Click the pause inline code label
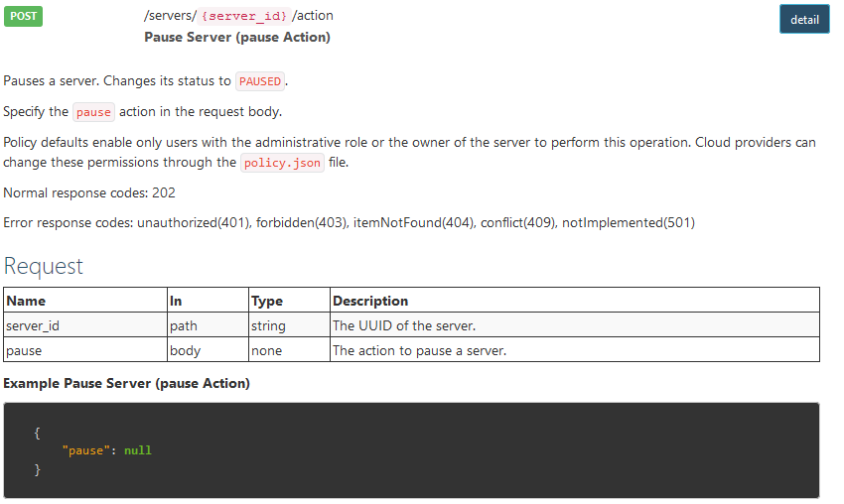The height and width of the screenshot is (504, 844). 93,112
